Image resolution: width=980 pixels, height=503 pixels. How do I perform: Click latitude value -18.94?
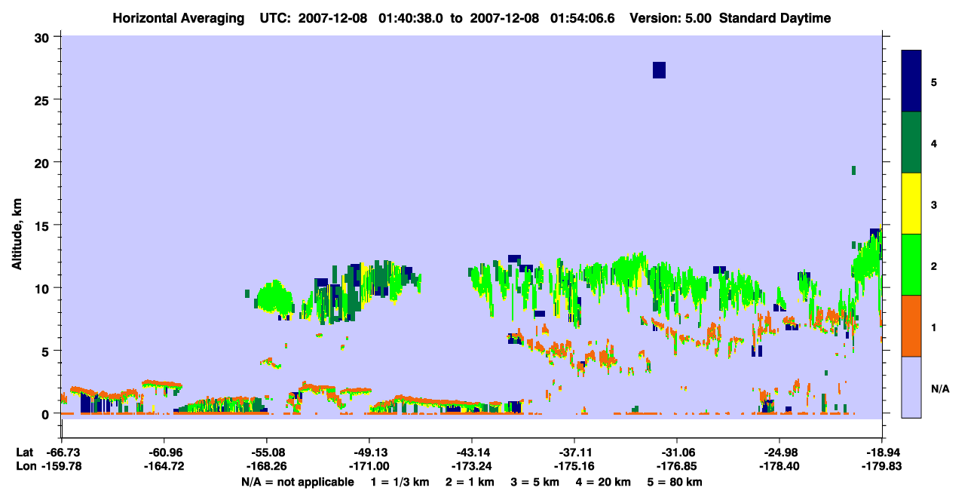pos(882,452)
